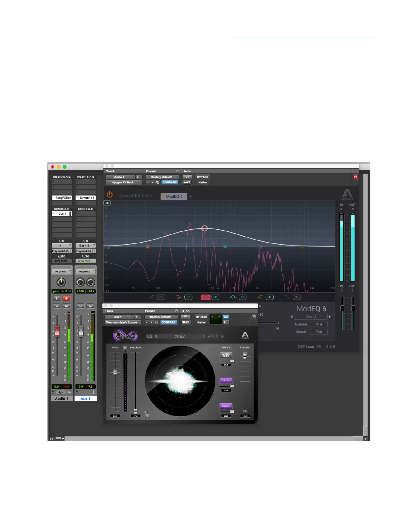Click the show/hide tracks arrow icon at the bottom left
Viewport: 411px width, 532px height.
[52, 439]
